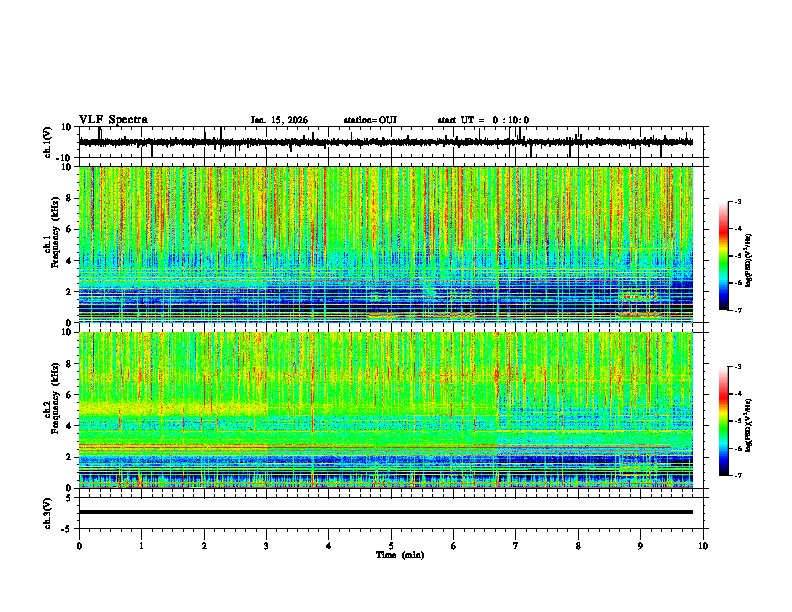The image size is (792, 612).
Task: Click the "4" kHz tick on ch.1 spectrogram axis
Action: point(69,261)
